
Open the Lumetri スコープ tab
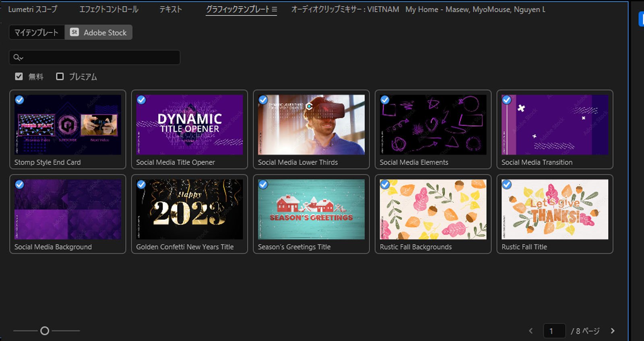coord(33,9)
